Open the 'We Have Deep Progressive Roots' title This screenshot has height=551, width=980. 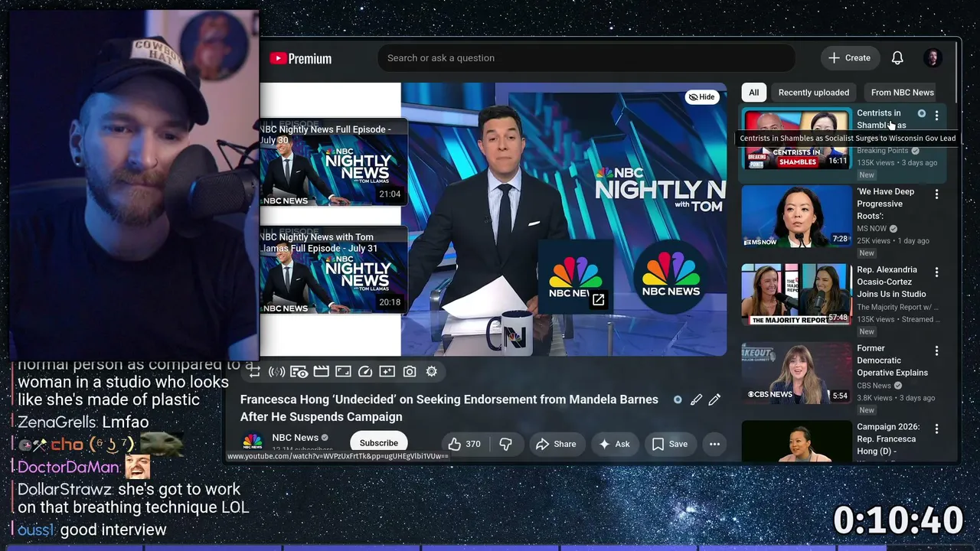pos(886,204)
